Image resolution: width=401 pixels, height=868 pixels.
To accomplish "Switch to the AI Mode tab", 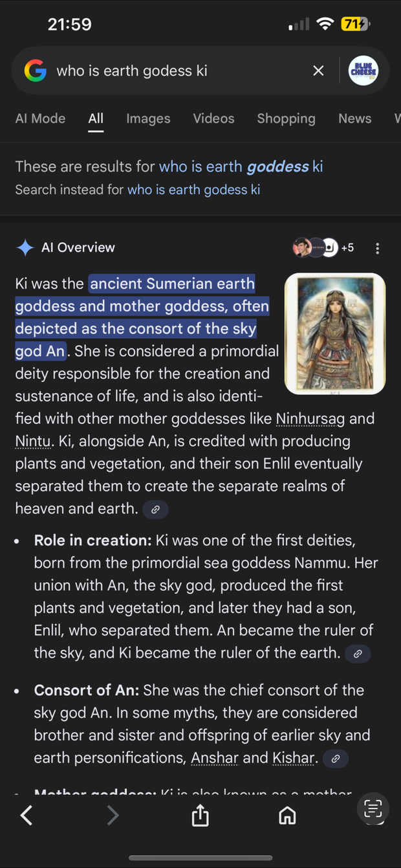I will tap(40, 118).
